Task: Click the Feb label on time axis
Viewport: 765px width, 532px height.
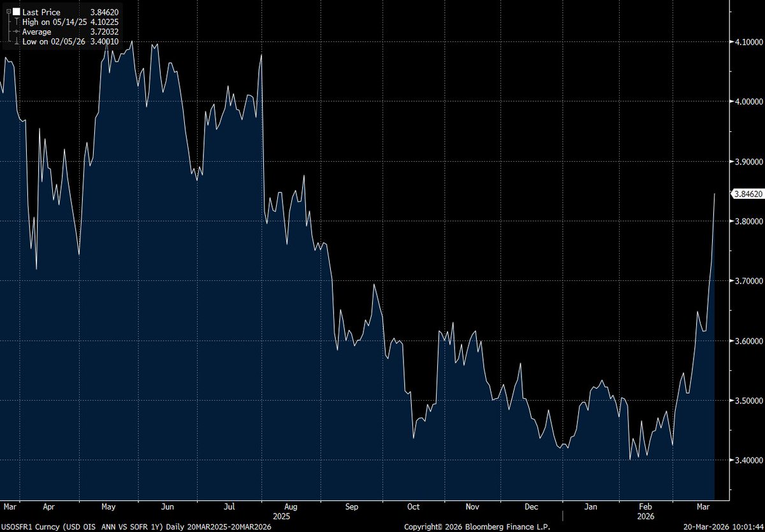Action: click(646, 507)
